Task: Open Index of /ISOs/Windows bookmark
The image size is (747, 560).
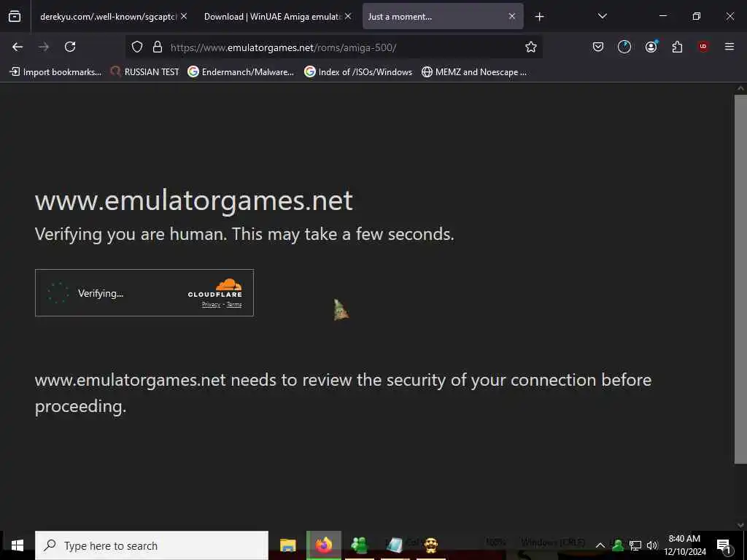Action: (358, 72)
